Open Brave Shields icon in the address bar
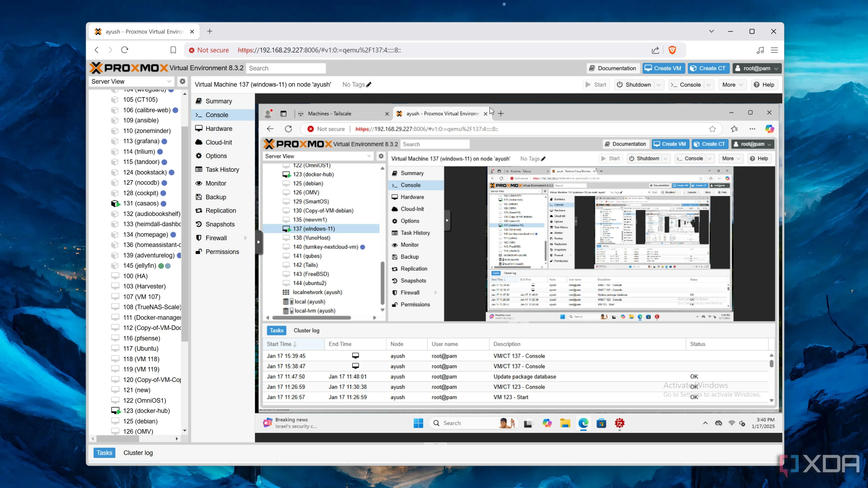This screenshot has height=488, width=868. (672, 50)
